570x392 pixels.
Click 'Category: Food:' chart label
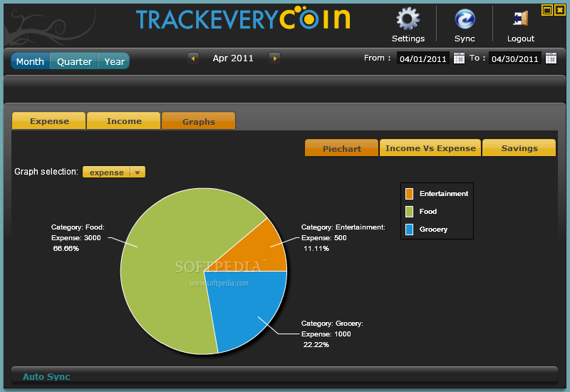[x=78, y=227]
